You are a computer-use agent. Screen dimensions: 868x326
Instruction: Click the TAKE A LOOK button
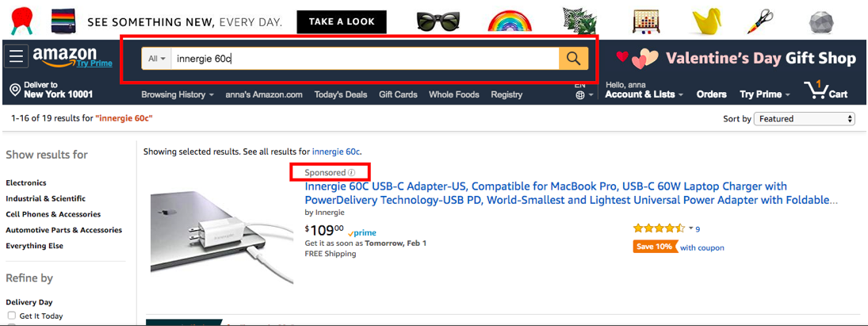coord(342,22)
